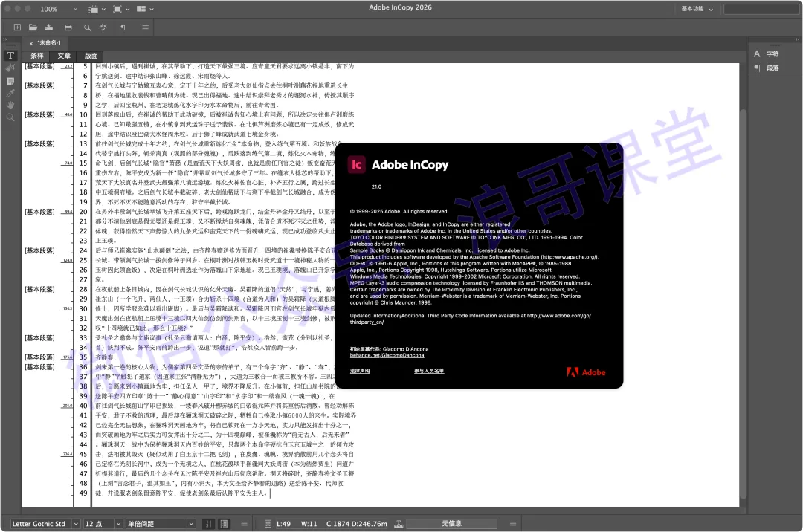The image size is (803, 532).
Task: Click the copyfit progress icon beside 无信息
Action: 399,524
